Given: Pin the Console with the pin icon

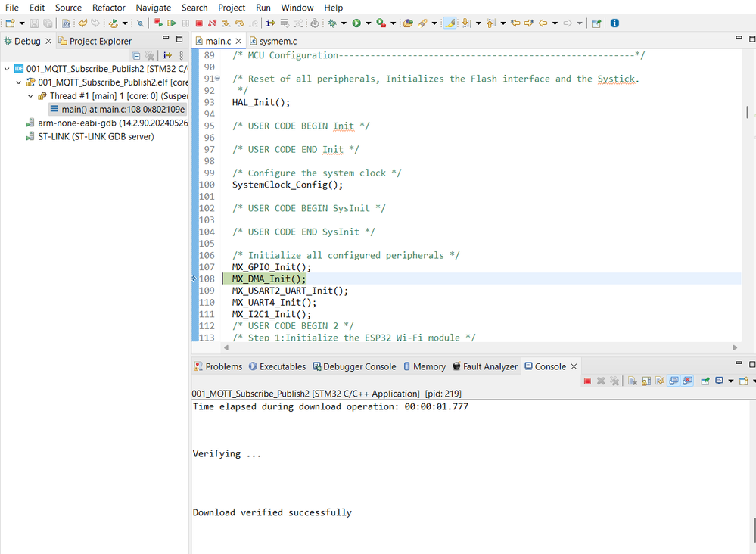Looking at the screenshot, I should (x=704, y=381).
